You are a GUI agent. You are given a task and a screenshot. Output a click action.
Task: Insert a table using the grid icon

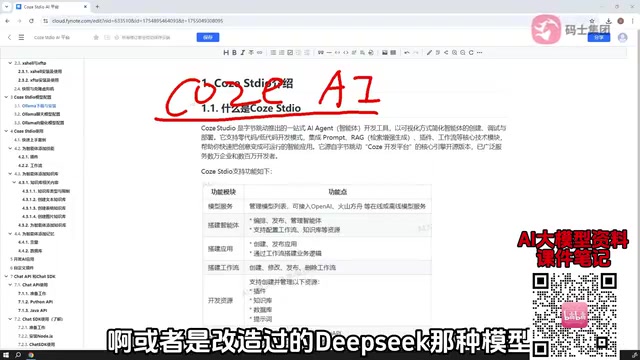[393, 53]
